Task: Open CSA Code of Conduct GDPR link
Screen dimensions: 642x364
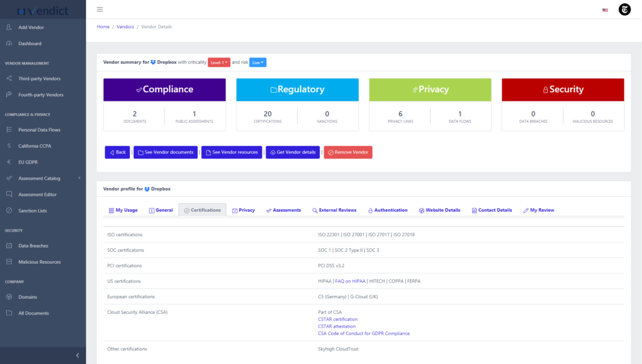Action: [x=364, y=333]
